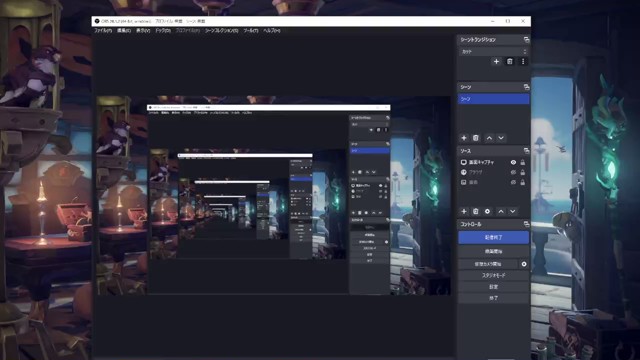The image size is (640, 360).
Task: Toggle visibility of ブラウザ source
Action: pos(513,172)
